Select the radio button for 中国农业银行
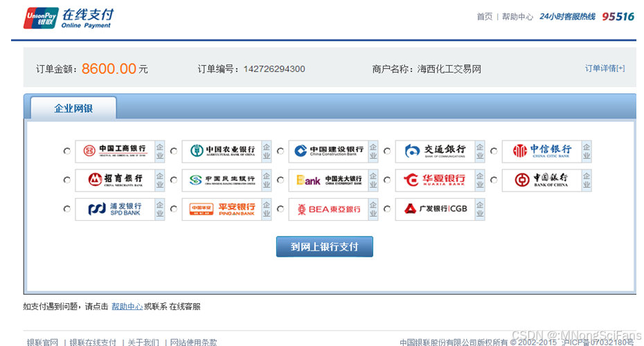Screen dimensions: 644x346 [x=174, y=151]
